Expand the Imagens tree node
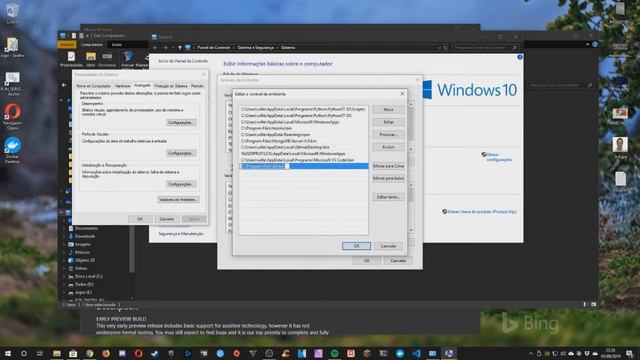 [x=64, y=244]
